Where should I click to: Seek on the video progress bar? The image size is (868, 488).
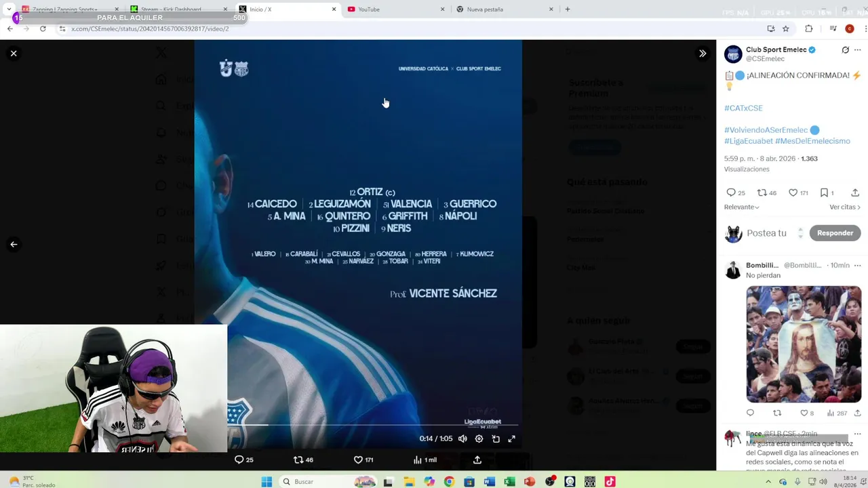pyautogui.click(x=374, y=425)
